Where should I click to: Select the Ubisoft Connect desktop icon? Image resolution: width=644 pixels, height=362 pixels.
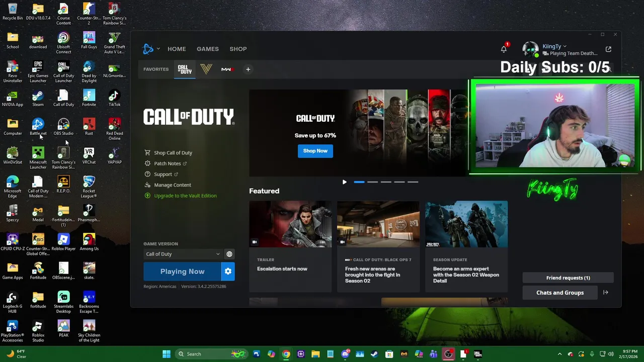pos(63,43)
